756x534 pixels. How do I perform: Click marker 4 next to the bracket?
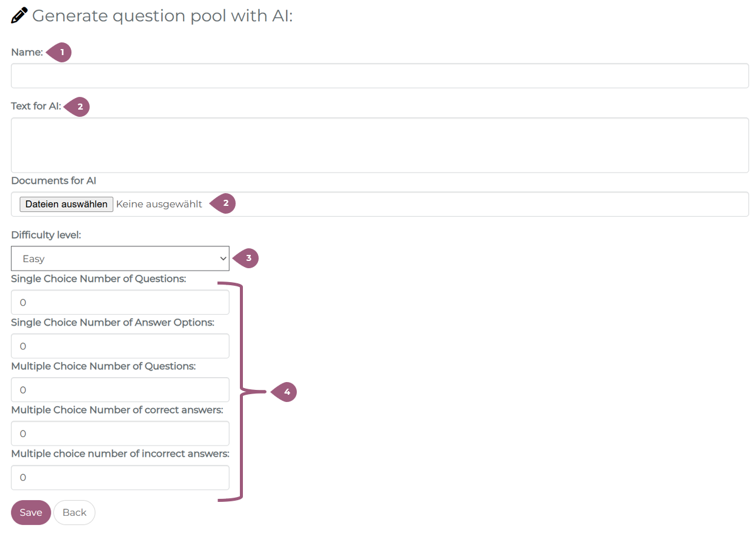(x=285, y=392)
